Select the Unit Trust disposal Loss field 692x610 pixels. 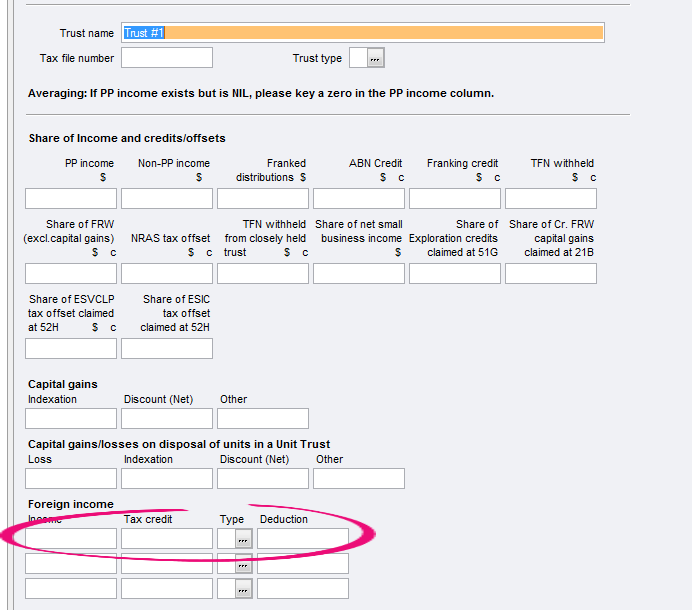click(x=71, y=478)
